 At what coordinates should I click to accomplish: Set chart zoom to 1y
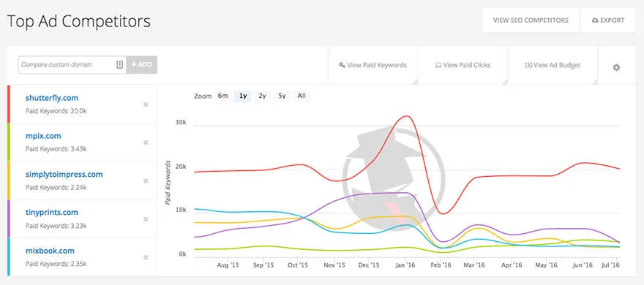[243, 96]
